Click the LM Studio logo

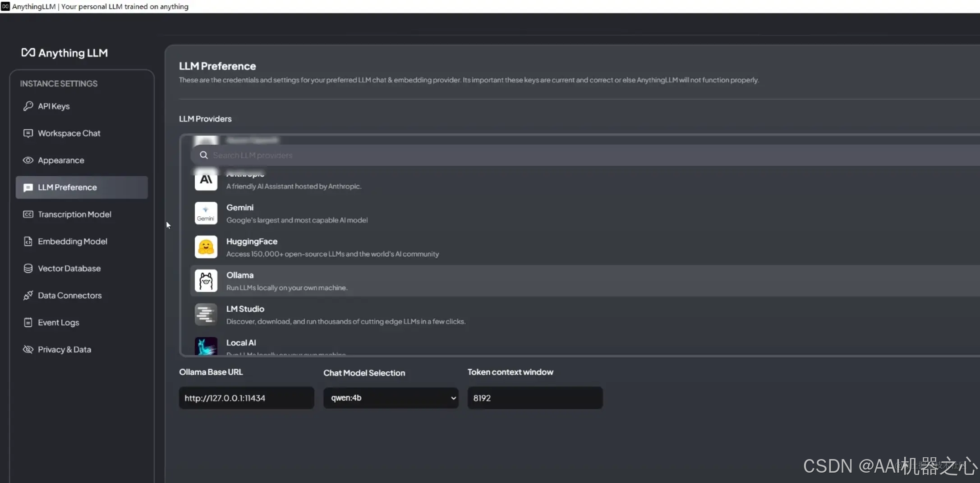coord(206,314)
